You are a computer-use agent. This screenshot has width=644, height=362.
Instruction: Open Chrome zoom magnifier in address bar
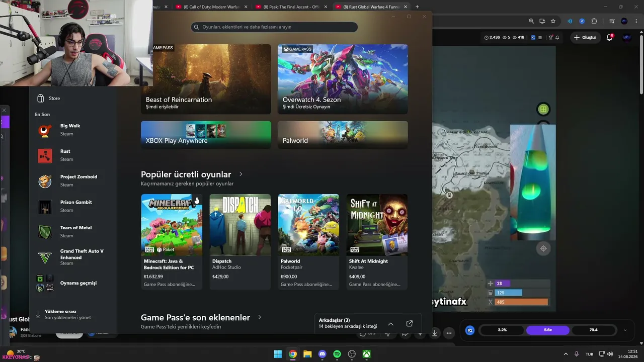tap(531, 21)
